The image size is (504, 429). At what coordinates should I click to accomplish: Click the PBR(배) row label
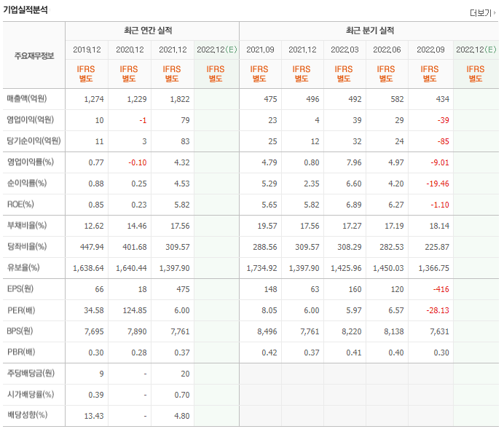click(21, 353)
